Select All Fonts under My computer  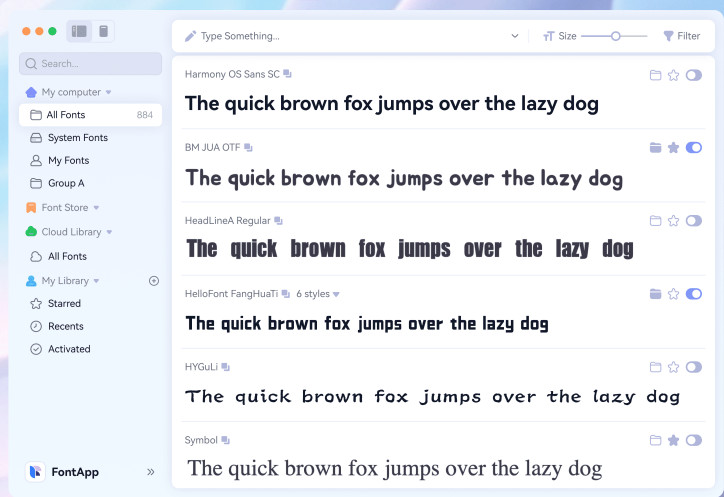[x=90, y=115]
